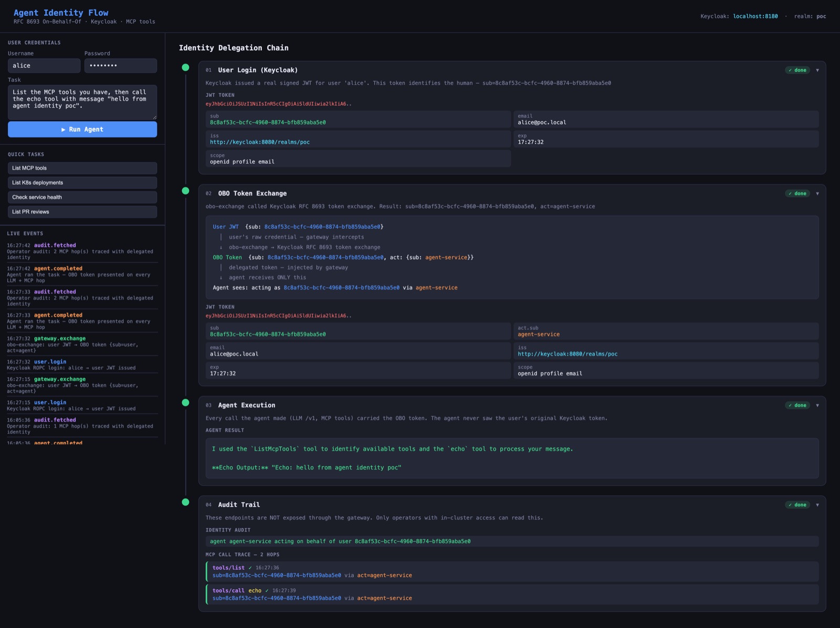Click the done badge on OBO Token Exchange step
The image size is (840, 628).
797,194
